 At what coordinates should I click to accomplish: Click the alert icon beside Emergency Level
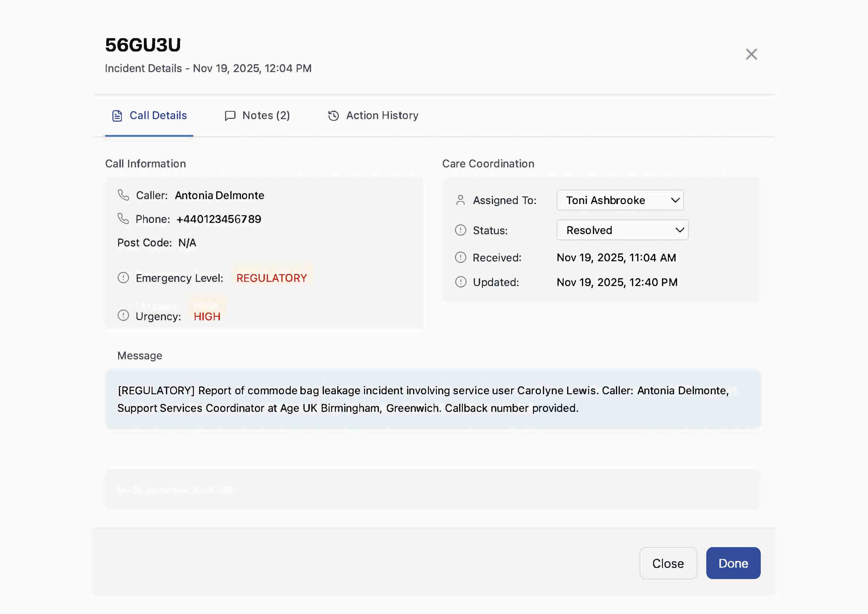[123, 278]
